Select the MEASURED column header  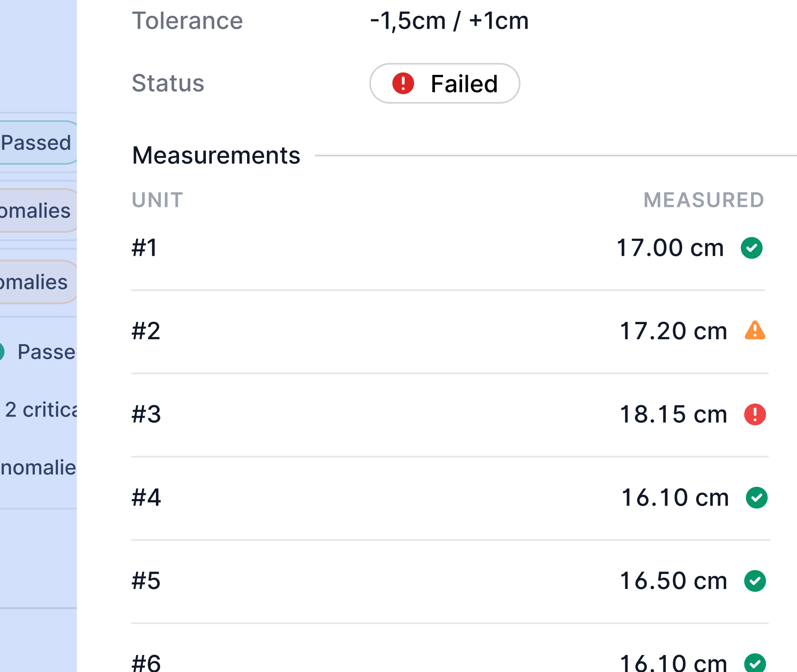704,200
